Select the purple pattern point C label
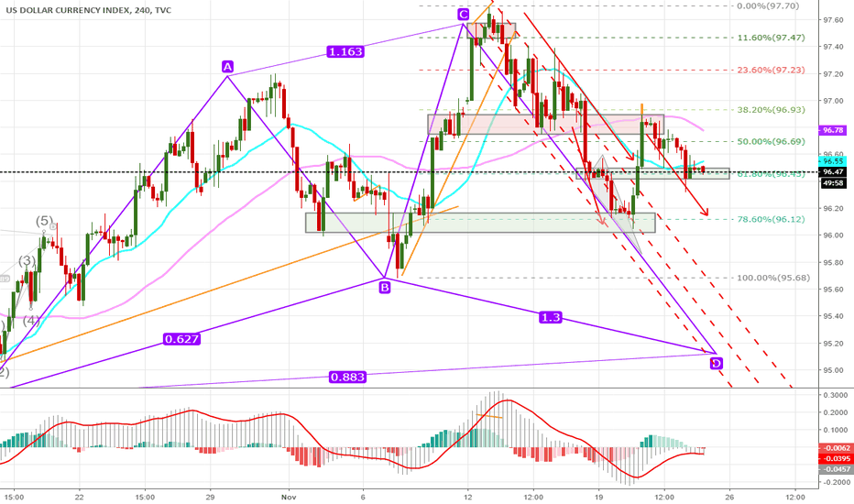Viewport: 854px width, 504px height. click(464, 15)
